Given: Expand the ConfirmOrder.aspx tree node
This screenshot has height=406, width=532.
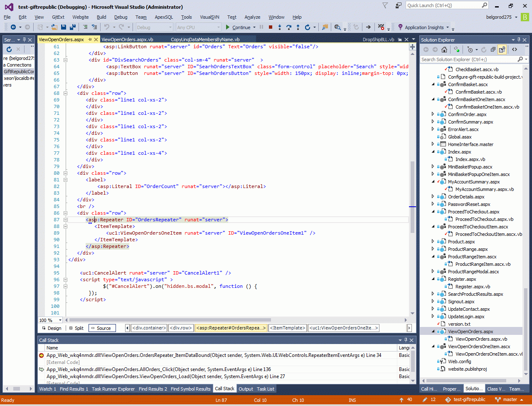Looking at the screenshot, I should (x=433, y=114).
